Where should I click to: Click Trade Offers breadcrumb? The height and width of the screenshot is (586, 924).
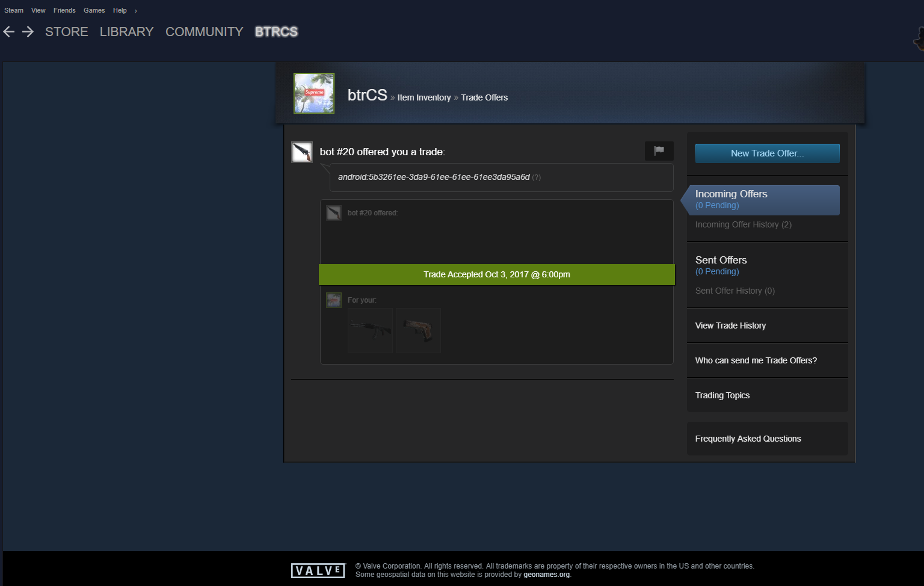pyautogui.click(x=484, y=97)
